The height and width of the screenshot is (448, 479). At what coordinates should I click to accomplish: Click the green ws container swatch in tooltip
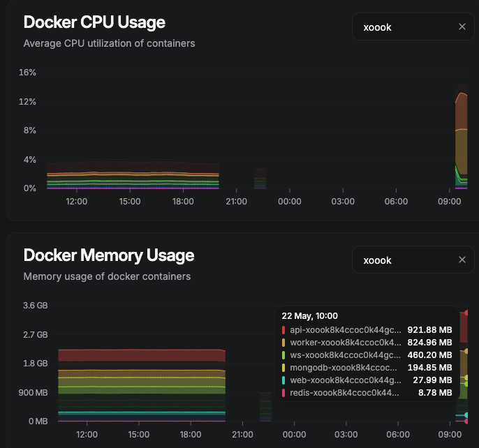(283, 354)
